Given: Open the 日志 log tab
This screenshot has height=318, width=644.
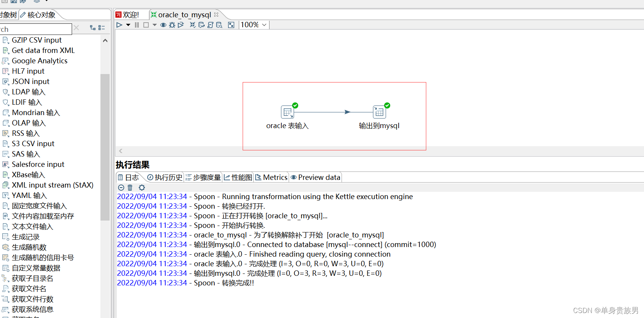Looking at the screenshot, I should 128,177.
